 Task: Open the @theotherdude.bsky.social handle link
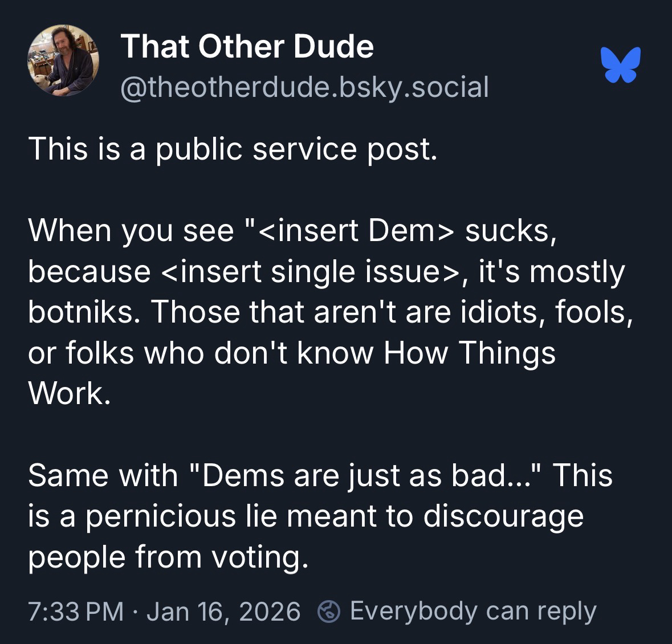coord(304,87)
